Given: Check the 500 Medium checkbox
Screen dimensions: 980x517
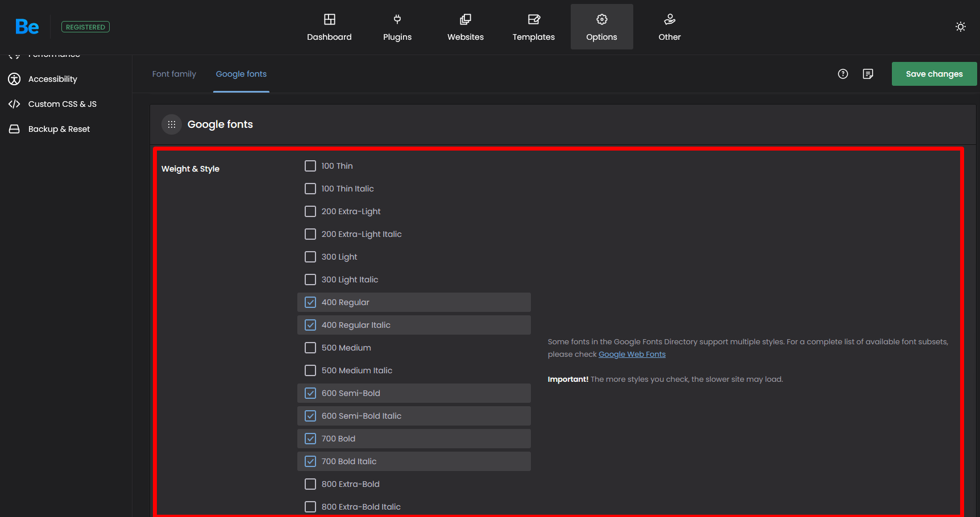Looking at the screenshot, I should 310,348.
